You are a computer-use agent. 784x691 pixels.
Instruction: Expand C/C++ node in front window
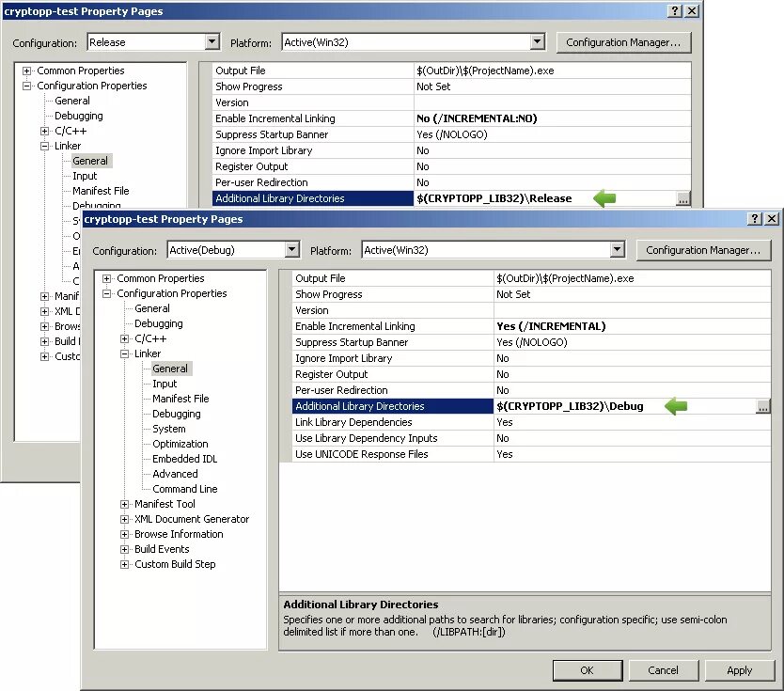(124, 338)
